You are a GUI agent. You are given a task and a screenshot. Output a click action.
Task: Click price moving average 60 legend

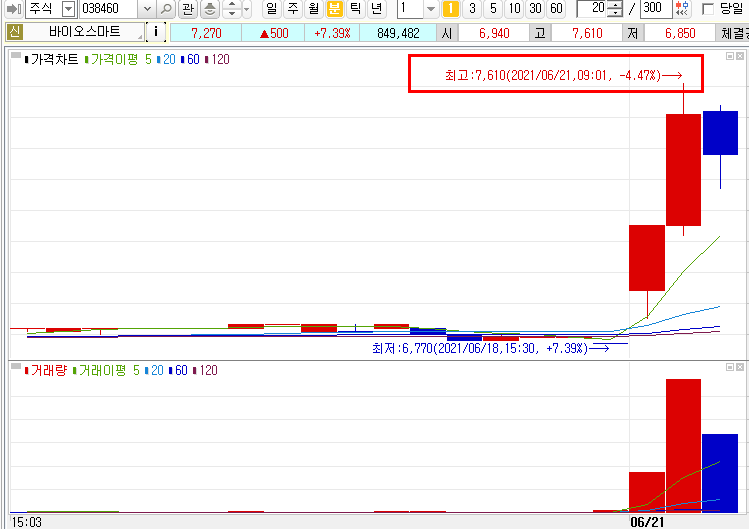(193, 59)
